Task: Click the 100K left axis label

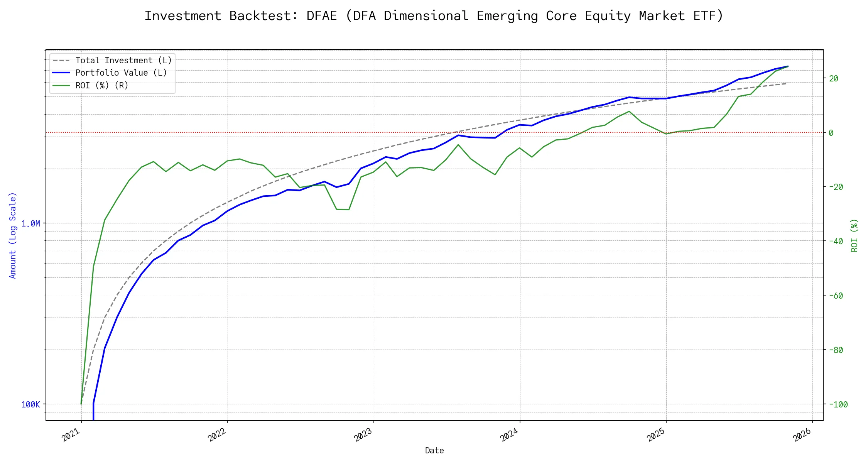Action: 30,405
